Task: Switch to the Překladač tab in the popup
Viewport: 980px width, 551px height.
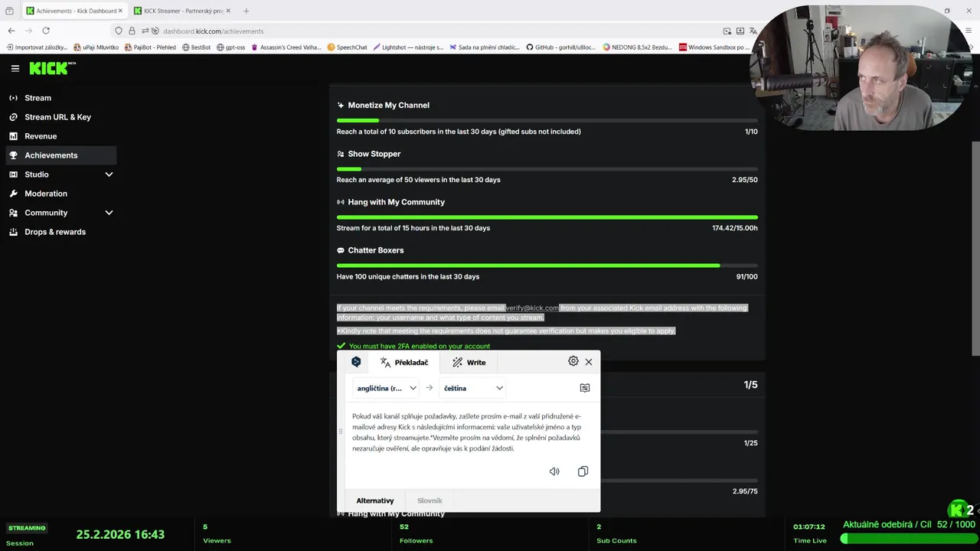Action: pyautogui.click(x=403, y=362)
